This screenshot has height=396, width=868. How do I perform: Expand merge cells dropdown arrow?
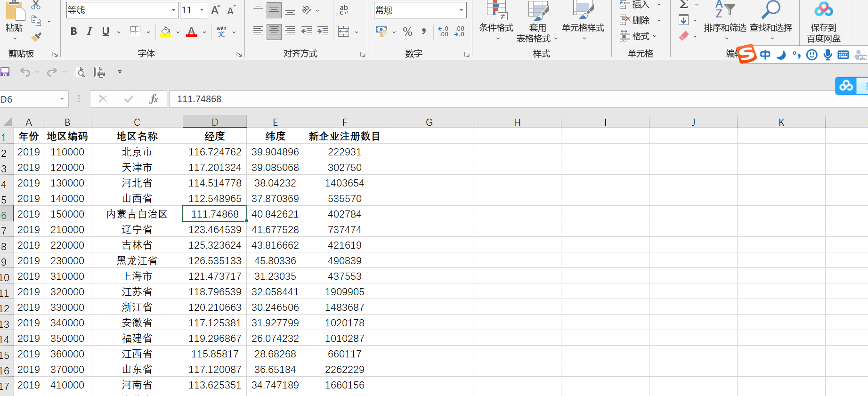point(357,32)
